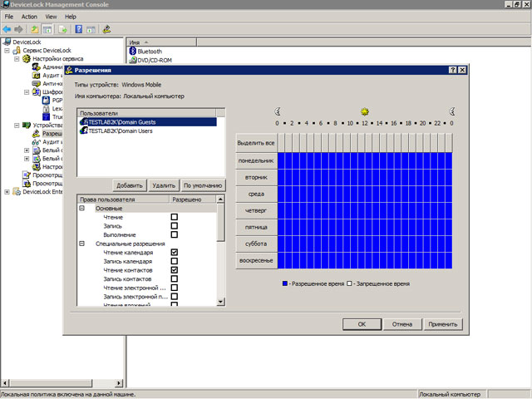
Task: Click the Up one level folder icon
Action: pos(36,29)
